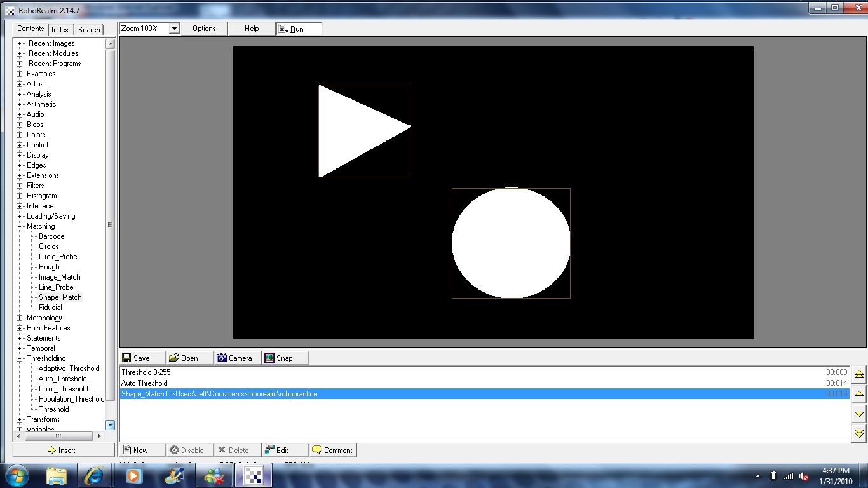
Task: Collapse the Matching tree category
Action: pyautogui.click(x=20, y=226)
